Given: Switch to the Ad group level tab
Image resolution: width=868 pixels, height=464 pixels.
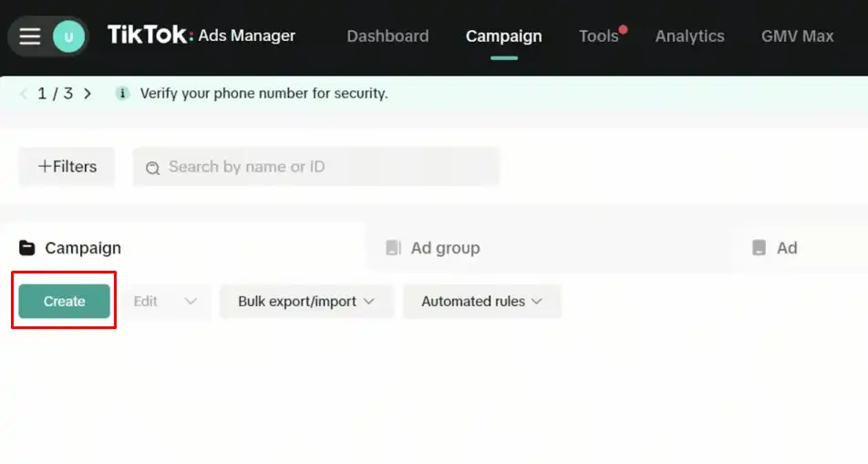Looking at the screenshot, I should [x=548, y=248].
